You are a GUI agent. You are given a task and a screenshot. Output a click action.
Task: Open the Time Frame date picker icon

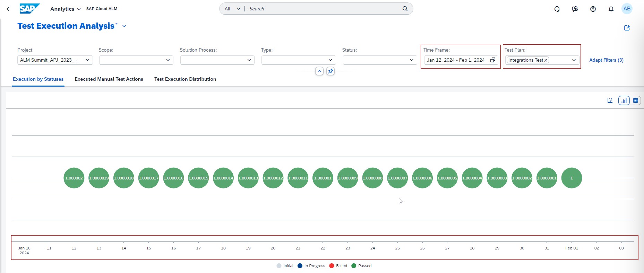pos(492,60)
